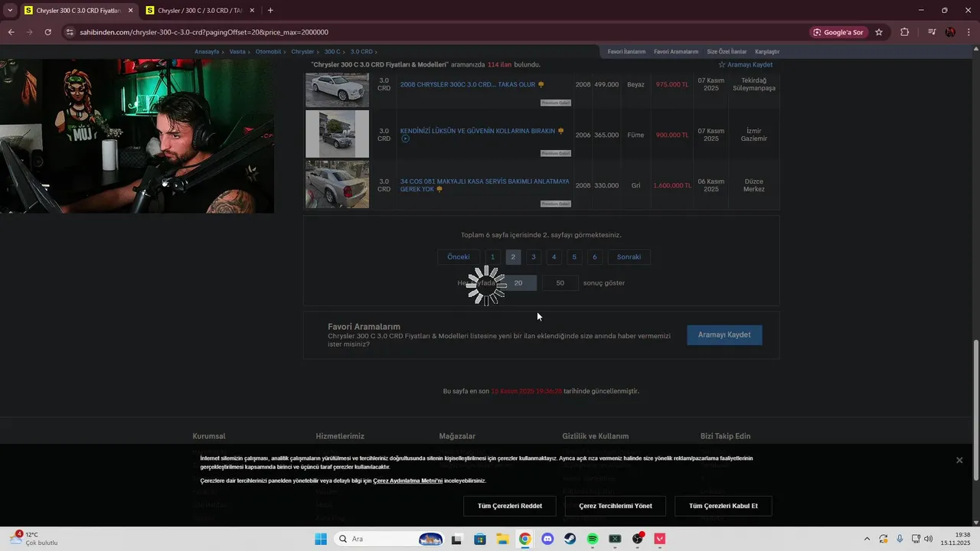Open the Anasayfa breadcrumb link

coord(207,51)
